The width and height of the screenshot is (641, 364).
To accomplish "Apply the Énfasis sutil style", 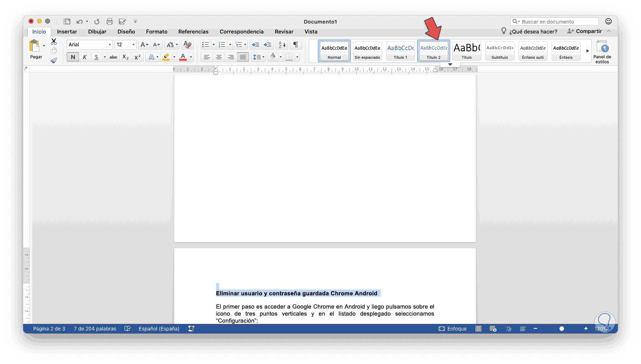I will pos(533,51).
